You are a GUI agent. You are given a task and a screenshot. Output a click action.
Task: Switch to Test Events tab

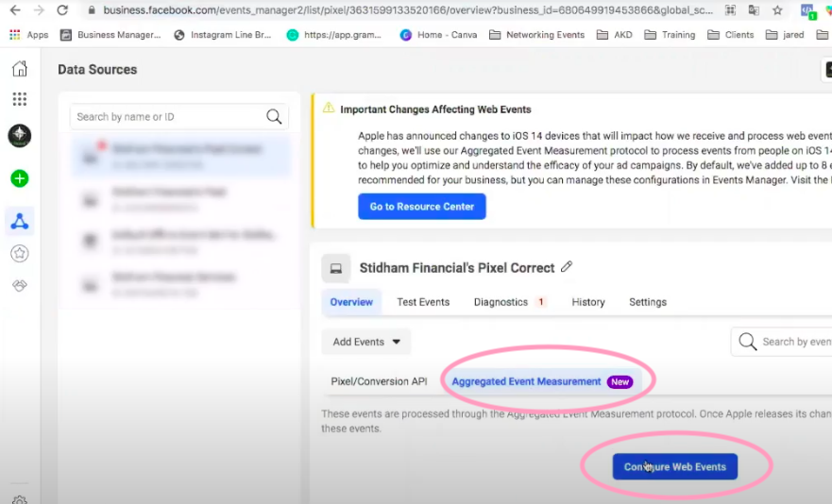click(423, 302)
